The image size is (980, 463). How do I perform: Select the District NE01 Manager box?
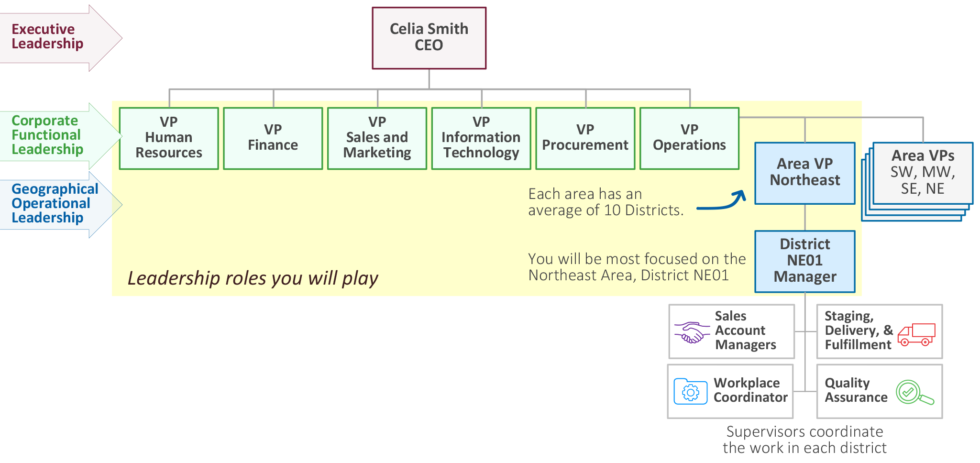805,261
